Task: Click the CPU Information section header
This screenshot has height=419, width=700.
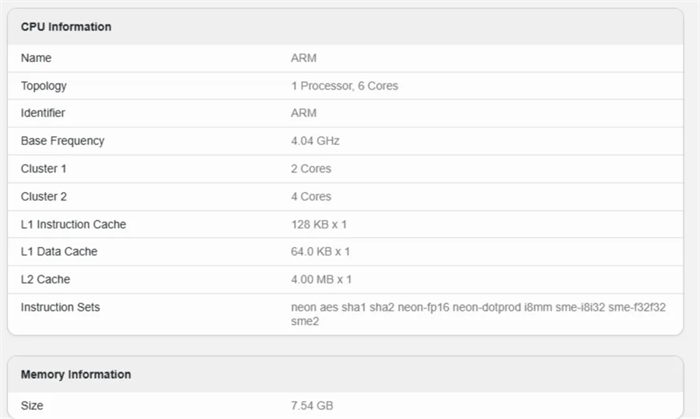Action: [66, 27]
